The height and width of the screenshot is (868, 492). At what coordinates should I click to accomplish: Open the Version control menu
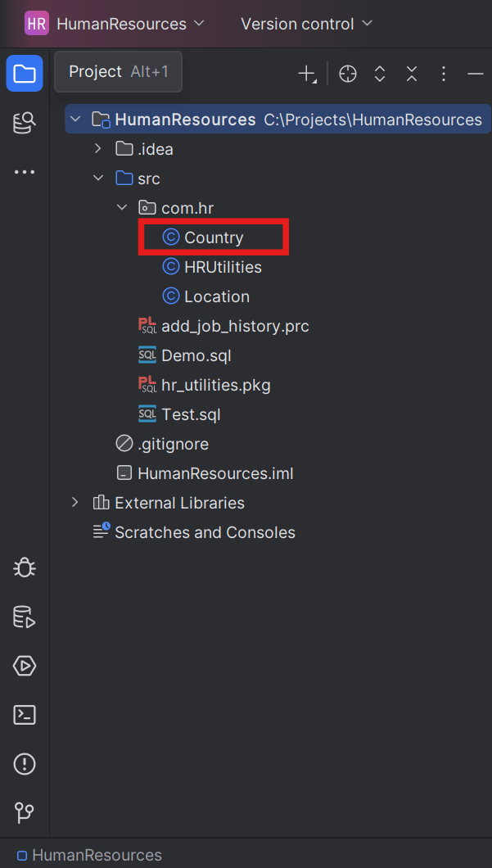tap(306, 24)
